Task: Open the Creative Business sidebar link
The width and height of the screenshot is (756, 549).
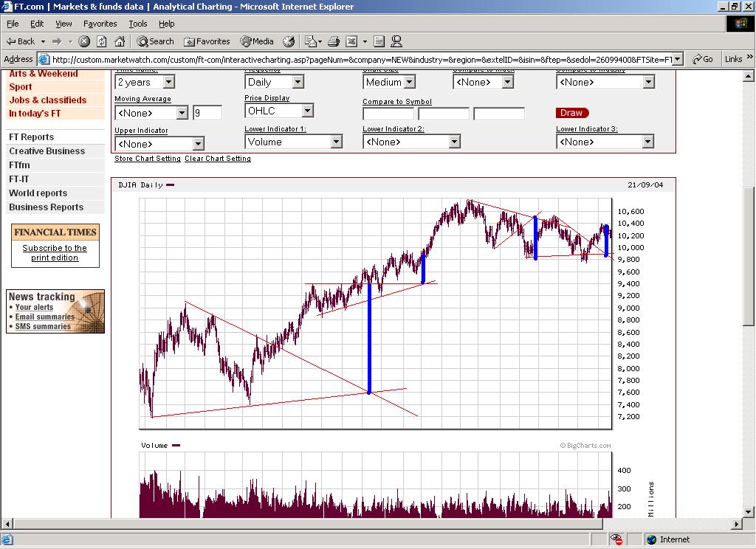Action: coord(47,151)
